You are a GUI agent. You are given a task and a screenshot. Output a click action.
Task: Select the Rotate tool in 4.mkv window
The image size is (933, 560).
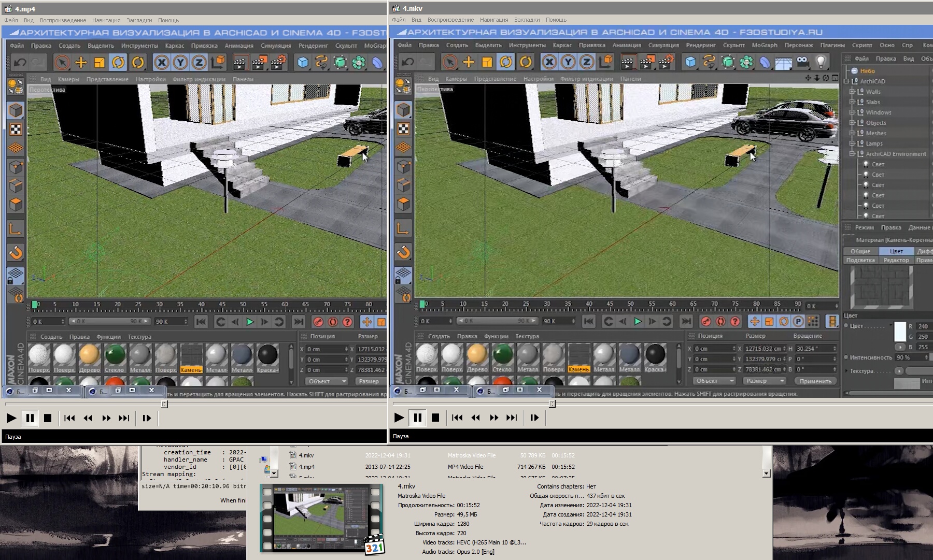coord(506,62)
